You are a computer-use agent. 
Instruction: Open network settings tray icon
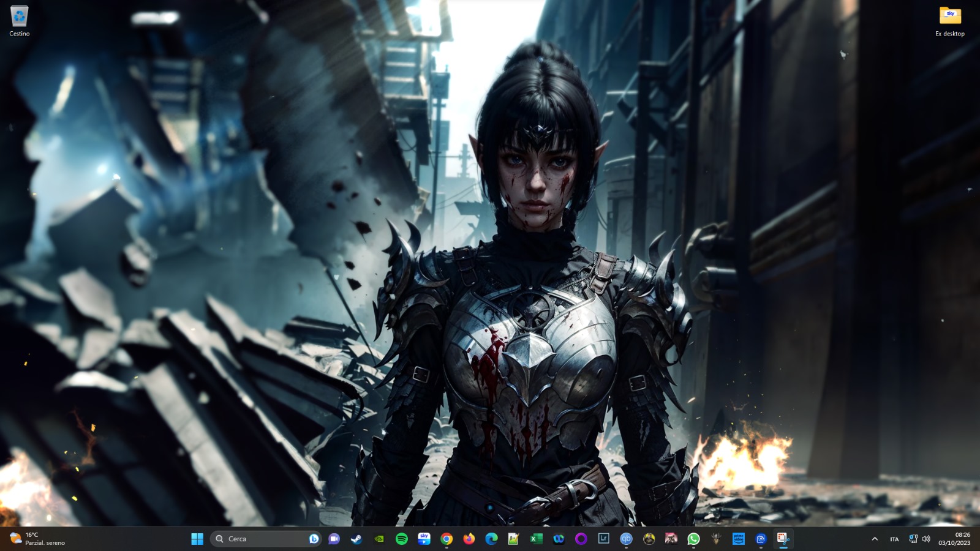(x=913, y=539)
